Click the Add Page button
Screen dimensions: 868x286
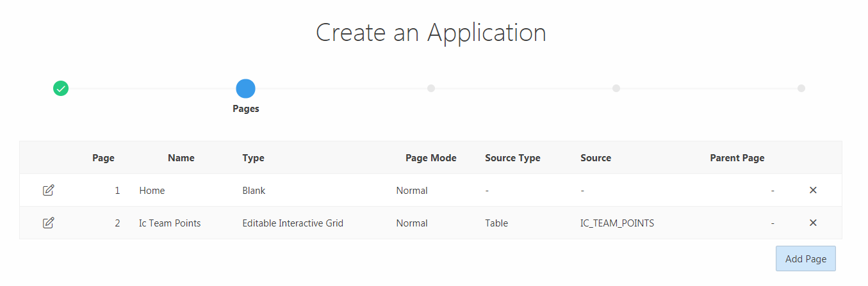[x=806, y=258]
